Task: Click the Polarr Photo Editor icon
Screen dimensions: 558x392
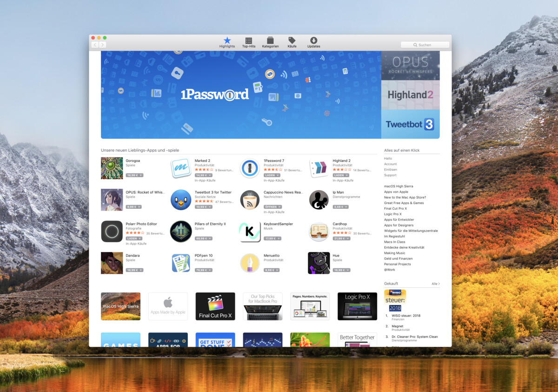Action: [x=112, y=232]
